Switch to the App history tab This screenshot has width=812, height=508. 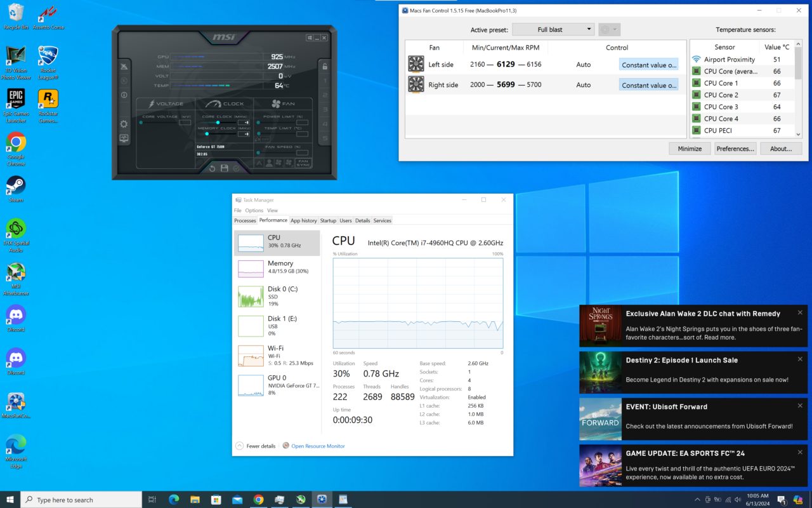coord(304,220)
